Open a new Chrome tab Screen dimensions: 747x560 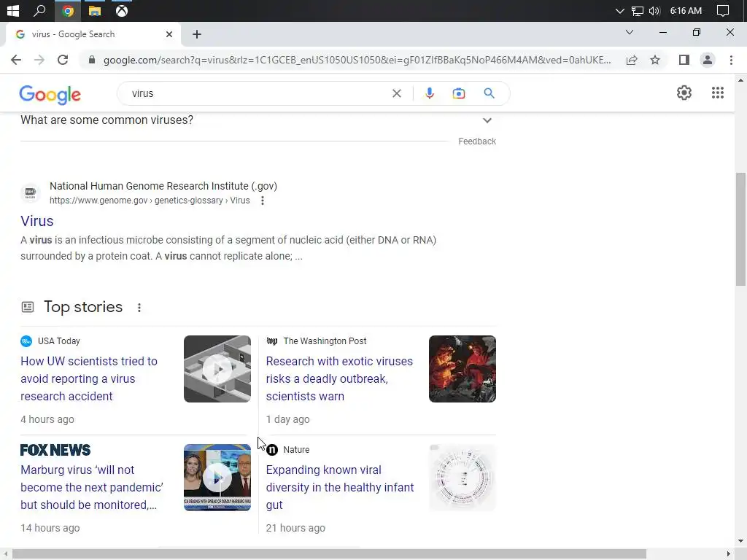(197, 34)
